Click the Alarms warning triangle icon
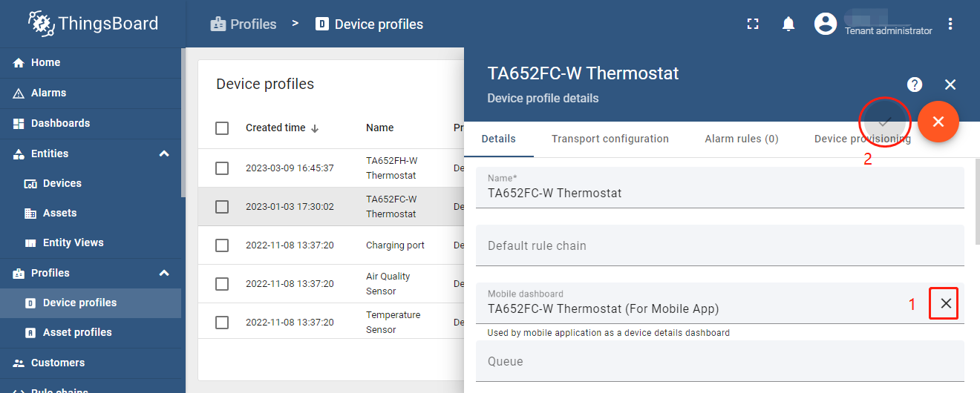Viewport: 980px width, 393px height. (x=19, y=93)
